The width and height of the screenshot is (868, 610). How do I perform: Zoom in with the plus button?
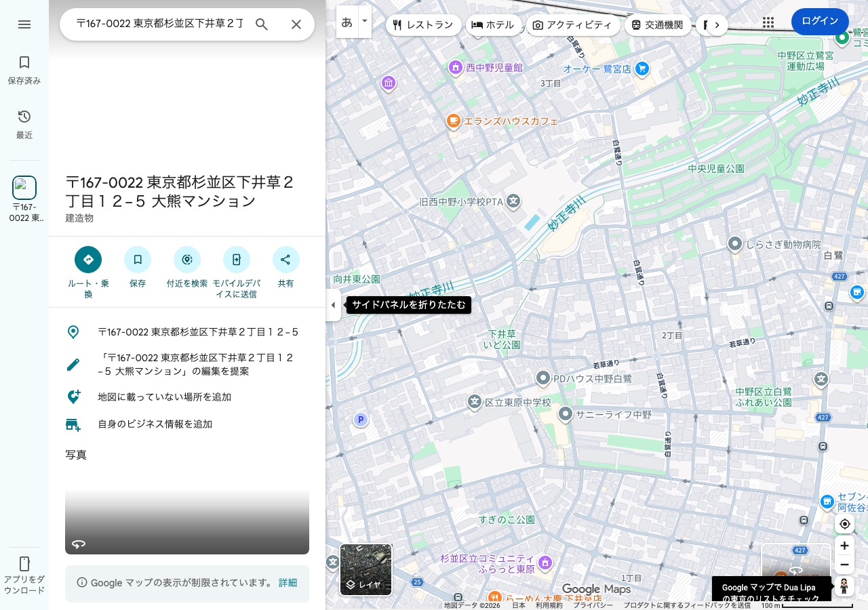(x=844, y=546)
